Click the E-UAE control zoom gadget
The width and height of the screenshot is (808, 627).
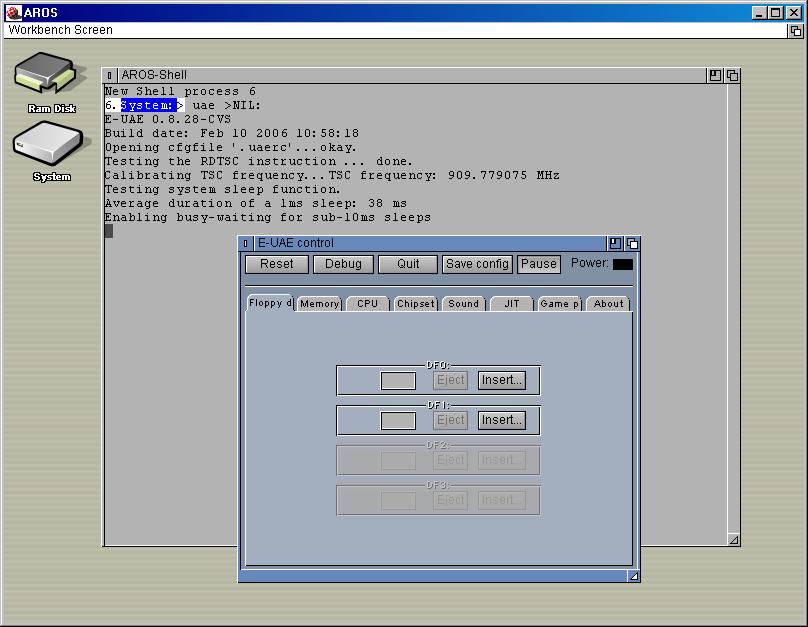pyautogui.click(x=615, y=243)
